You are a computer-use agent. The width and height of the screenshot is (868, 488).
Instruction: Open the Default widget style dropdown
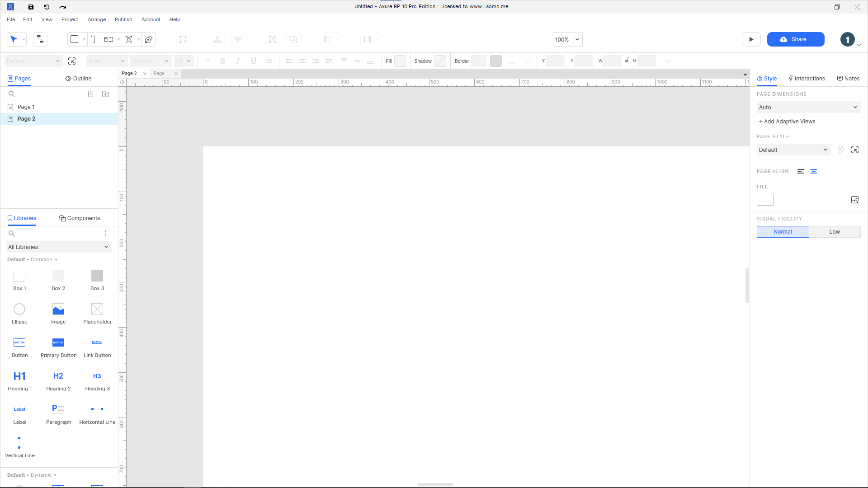pyautogui.click(x=33, y=61)
